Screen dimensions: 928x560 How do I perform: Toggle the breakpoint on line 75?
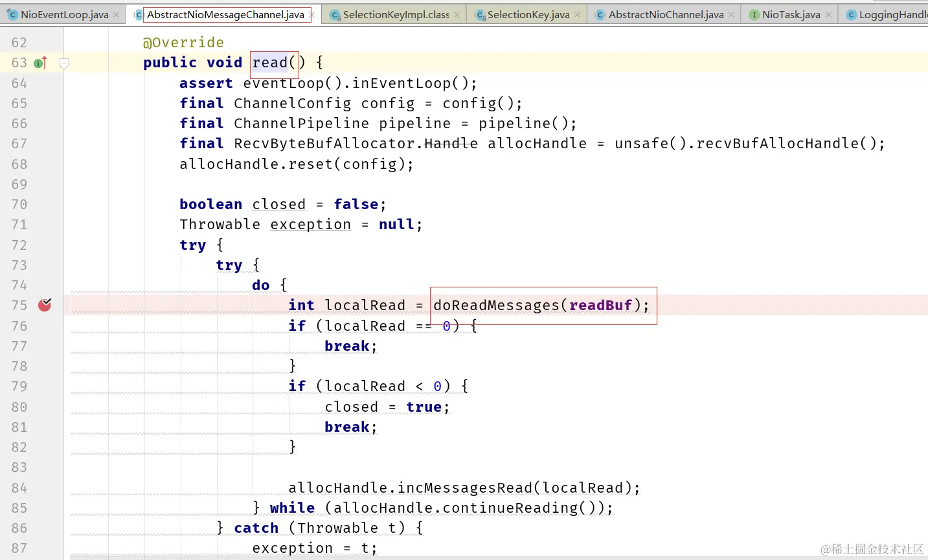point(45,305)
